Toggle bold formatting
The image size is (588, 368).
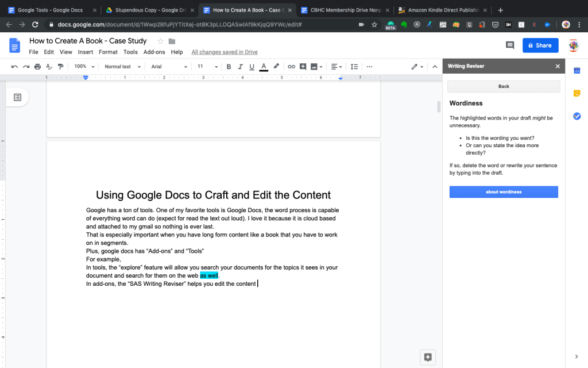(229, 67)
